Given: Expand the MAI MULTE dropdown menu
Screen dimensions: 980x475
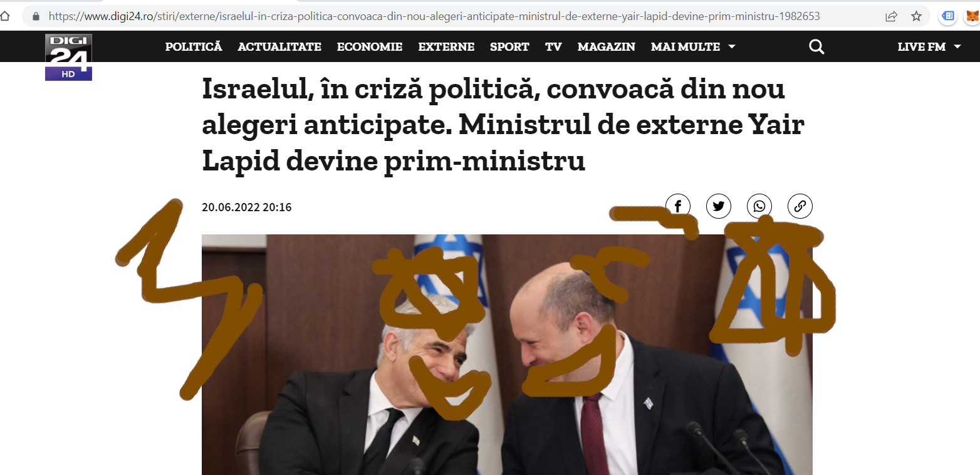Looking at the screenshot, I should pos(693,47).
